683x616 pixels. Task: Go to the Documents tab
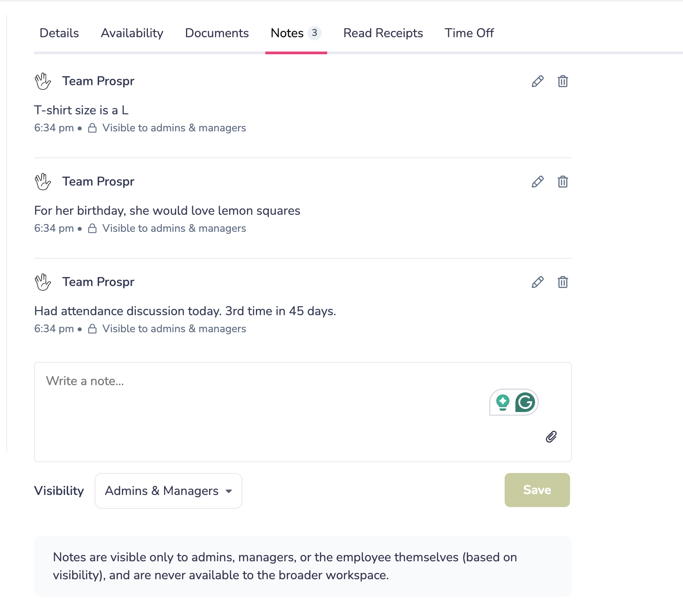(217, 33)
